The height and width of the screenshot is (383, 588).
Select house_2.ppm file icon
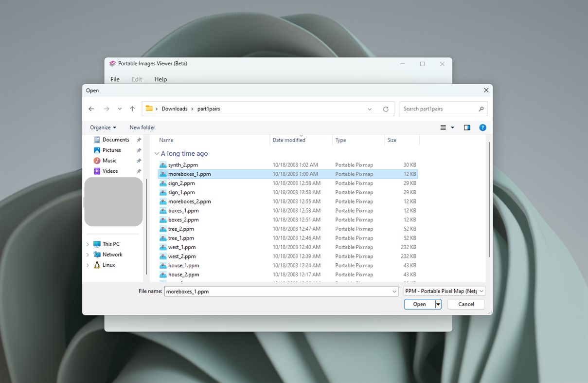[x=163, y=275]
